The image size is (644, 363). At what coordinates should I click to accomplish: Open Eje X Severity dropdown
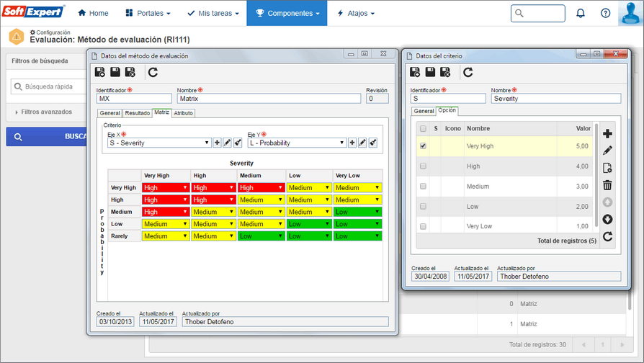click(159, 143)
